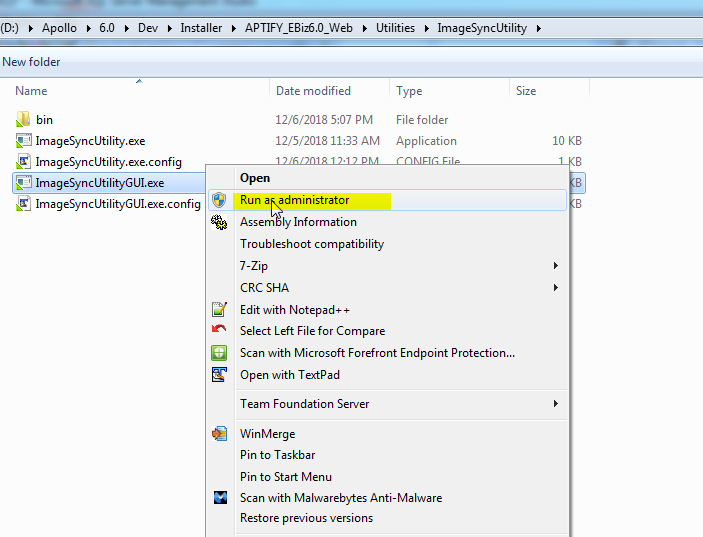
Task: Expand the 7-Zip submenu arrow
Action: click(x=555, y=265)
